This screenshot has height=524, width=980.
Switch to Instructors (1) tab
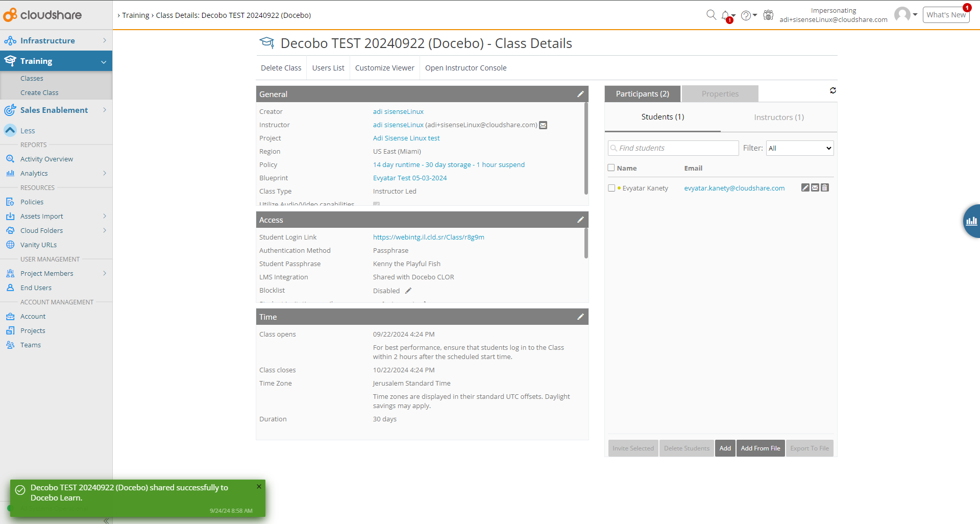(779, 117)
